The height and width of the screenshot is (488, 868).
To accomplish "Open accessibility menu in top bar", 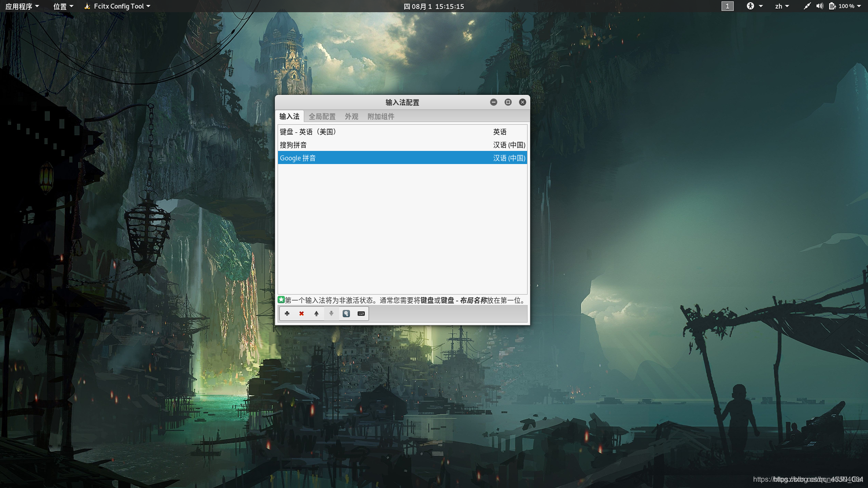I will click(x=754, y=6).
